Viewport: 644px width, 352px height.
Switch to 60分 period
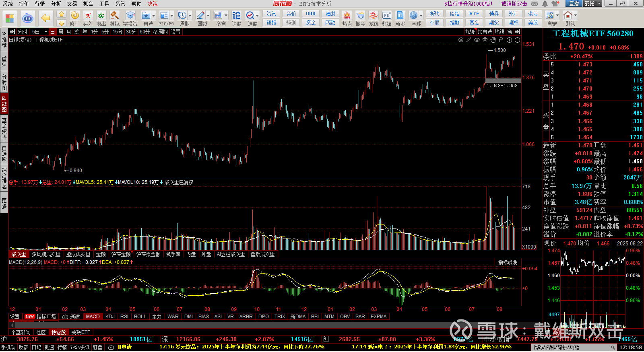pos(144,32)
